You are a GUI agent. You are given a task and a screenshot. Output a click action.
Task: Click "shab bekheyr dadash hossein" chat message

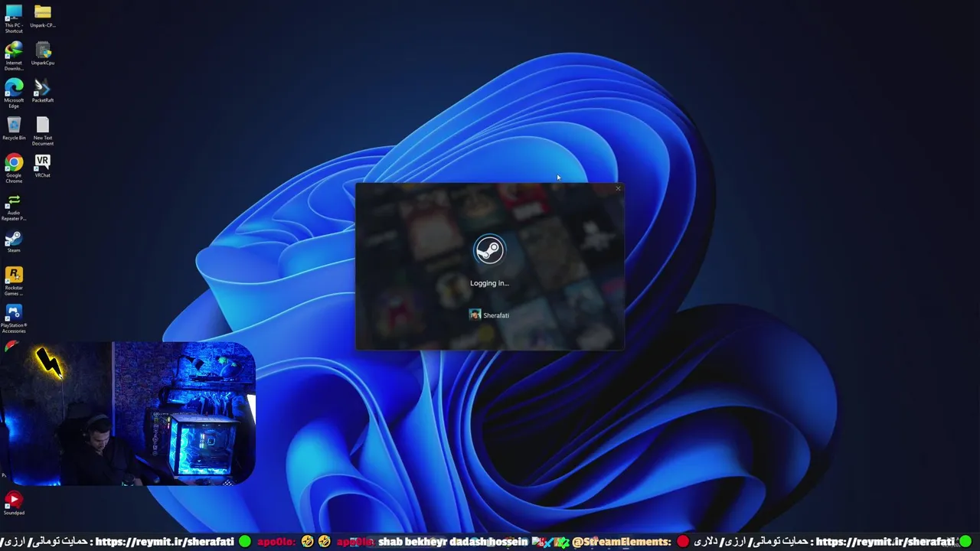pos(453,542)
